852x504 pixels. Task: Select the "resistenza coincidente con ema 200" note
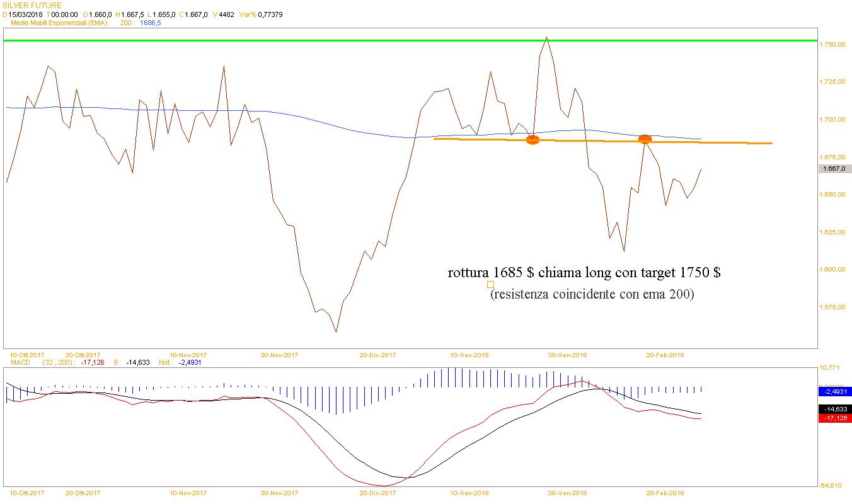tap(592, 294)
